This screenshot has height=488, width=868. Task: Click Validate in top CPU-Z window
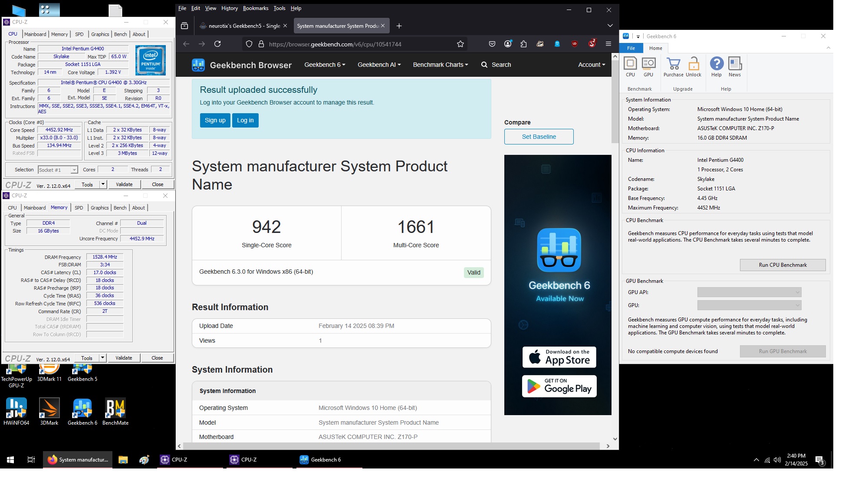[x=124, y=184]
